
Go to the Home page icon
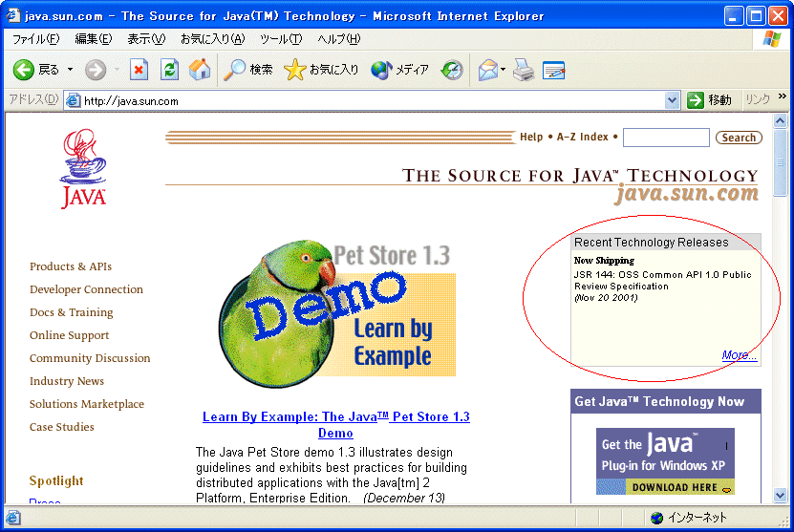pos(200,70)
